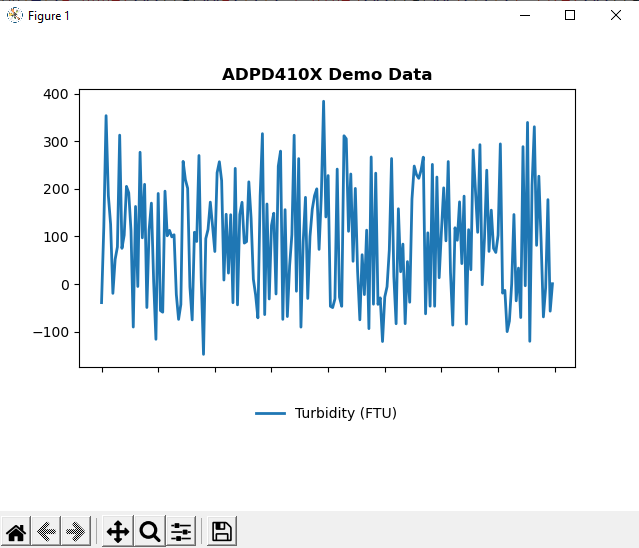
Task: Click the Matplotlib icon in title bar
Action: pos(14,15)
